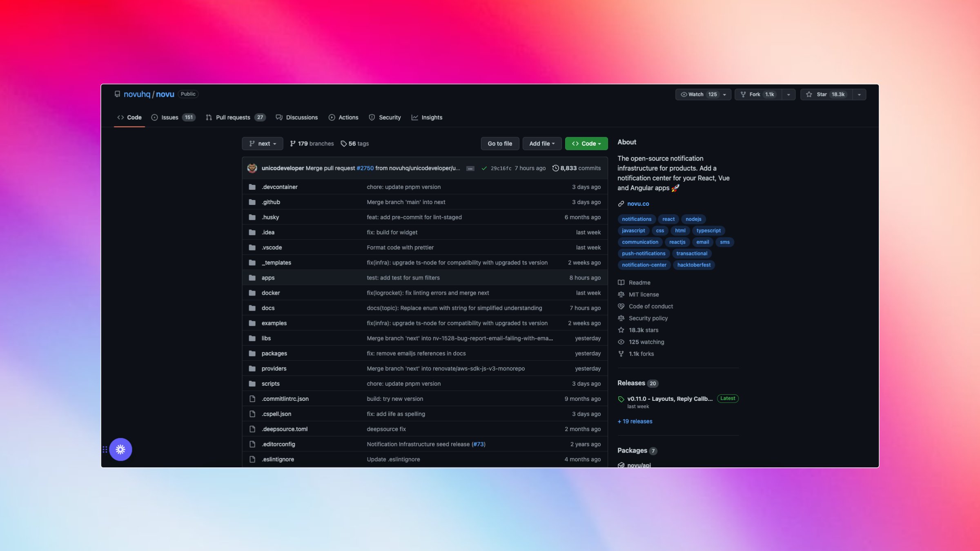Screen dimensions: 980x551
Task: Click the typescript topic tag
Action: [x=708, y=231]
